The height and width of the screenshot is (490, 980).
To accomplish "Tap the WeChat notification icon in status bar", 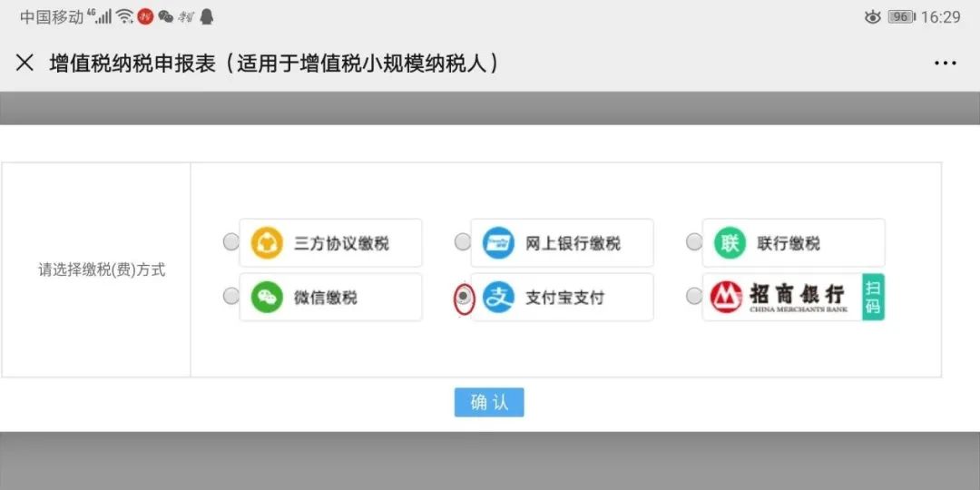I will click(165, 17).
